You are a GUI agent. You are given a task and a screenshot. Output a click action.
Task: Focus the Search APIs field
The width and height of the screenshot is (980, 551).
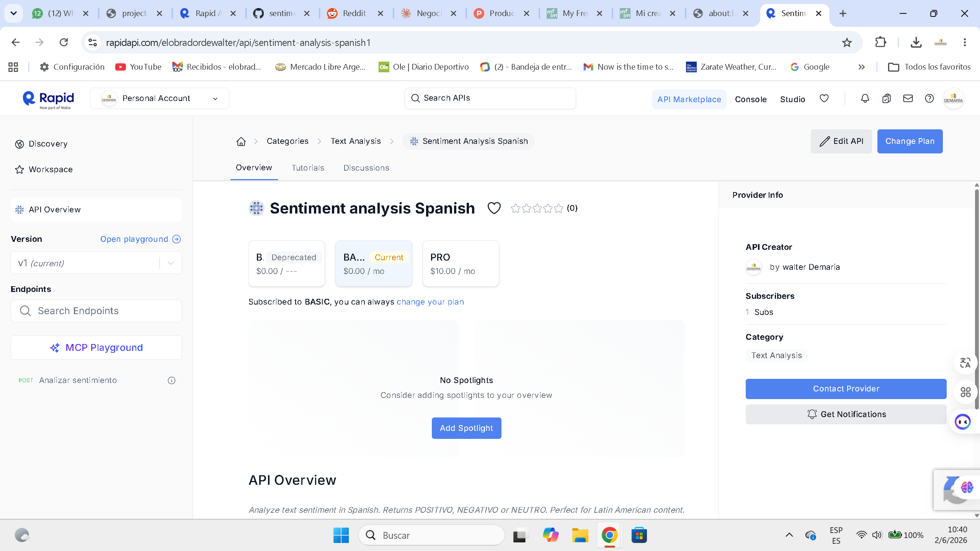coord(490,98)
